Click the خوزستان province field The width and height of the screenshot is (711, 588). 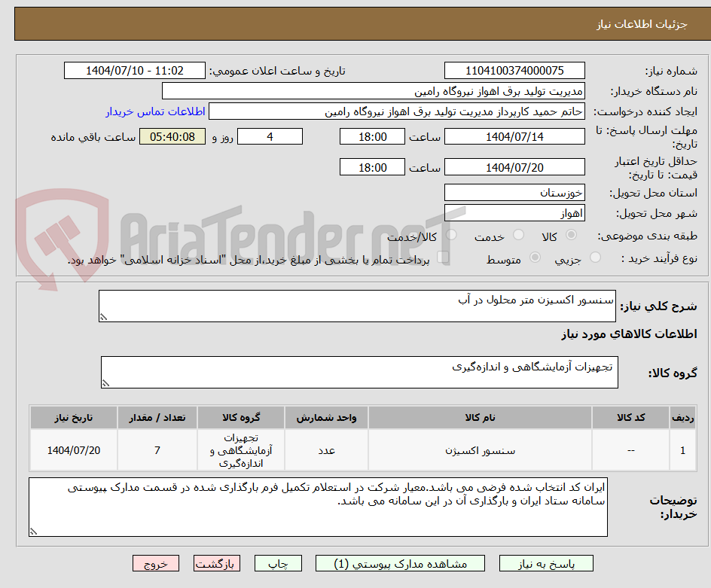pyautogui.click(x=514, y=193)
